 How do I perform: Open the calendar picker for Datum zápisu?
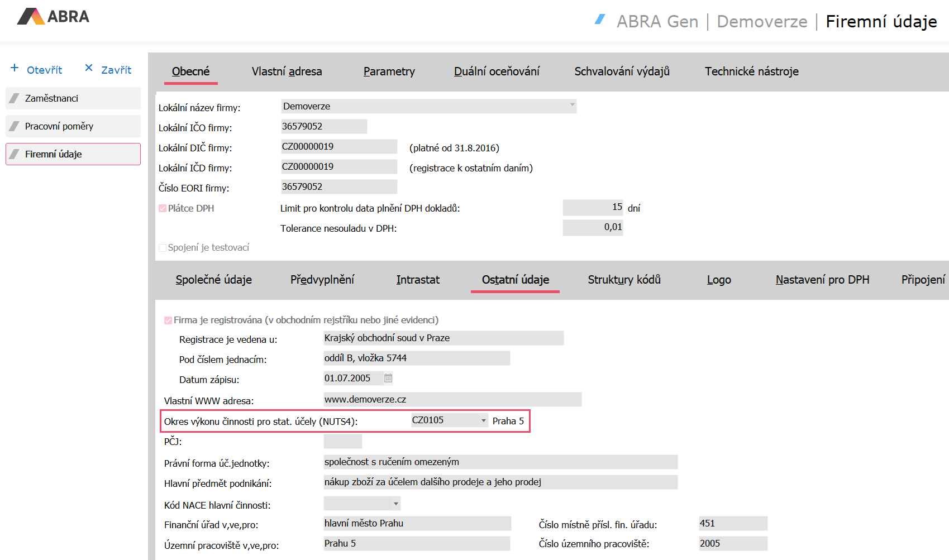click(388, 379)
